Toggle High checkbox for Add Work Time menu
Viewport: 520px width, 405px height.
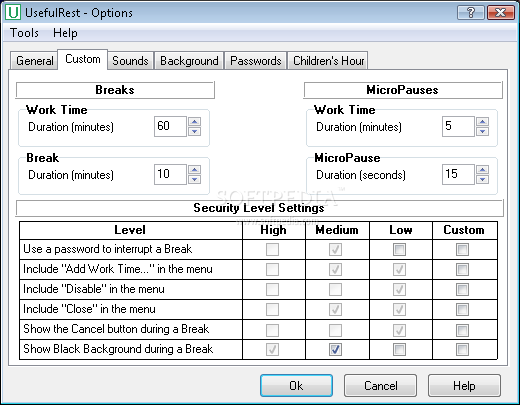tap(272, 269)
